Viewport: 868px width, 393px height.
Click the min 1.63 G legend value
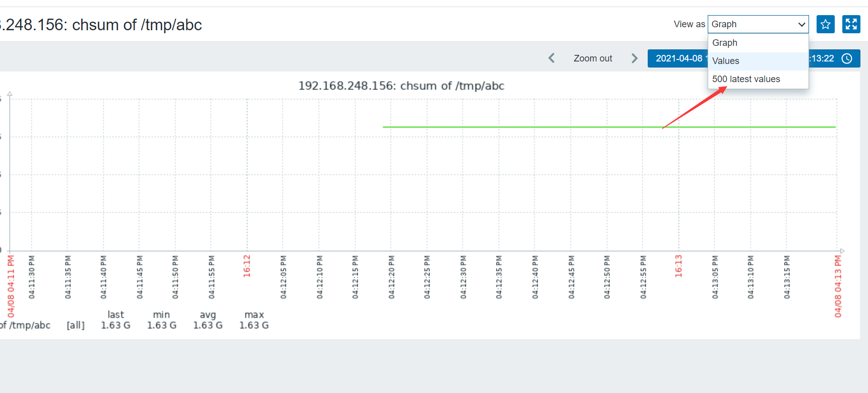pyautogui.click(x=162, y=325)
